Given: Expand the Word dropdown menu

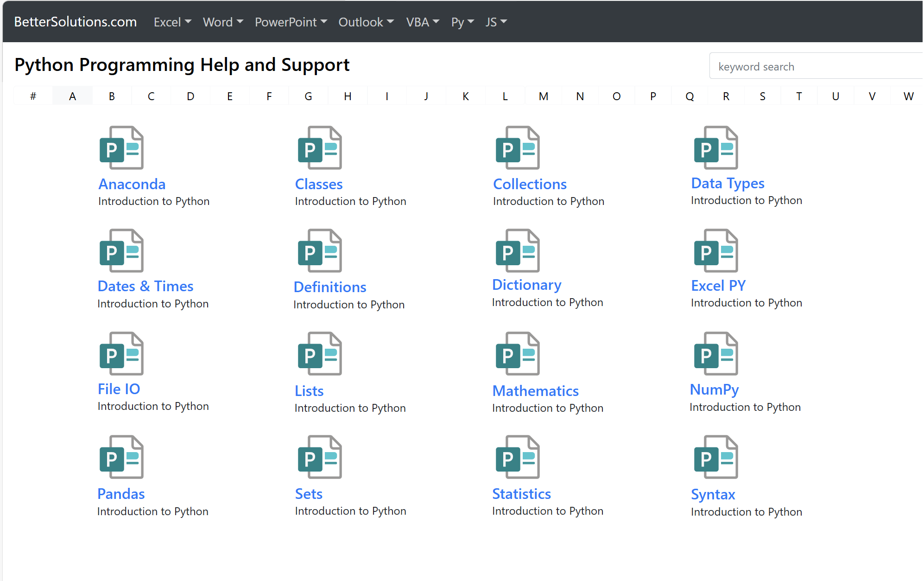Looking at the screenshot, I should click(x=223, y=22).
